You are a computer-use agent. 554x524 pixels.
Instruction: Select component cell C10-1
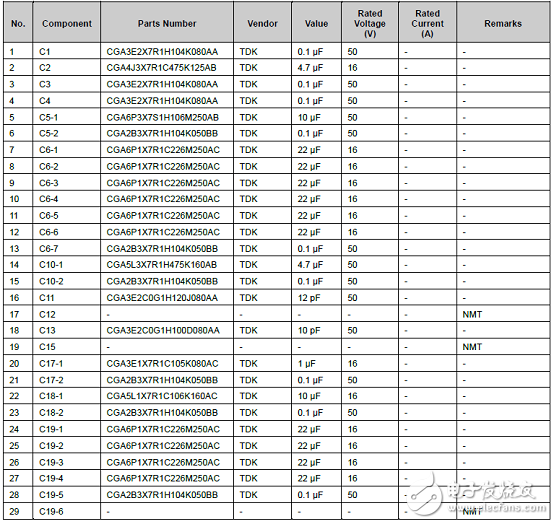click(67, 265)
